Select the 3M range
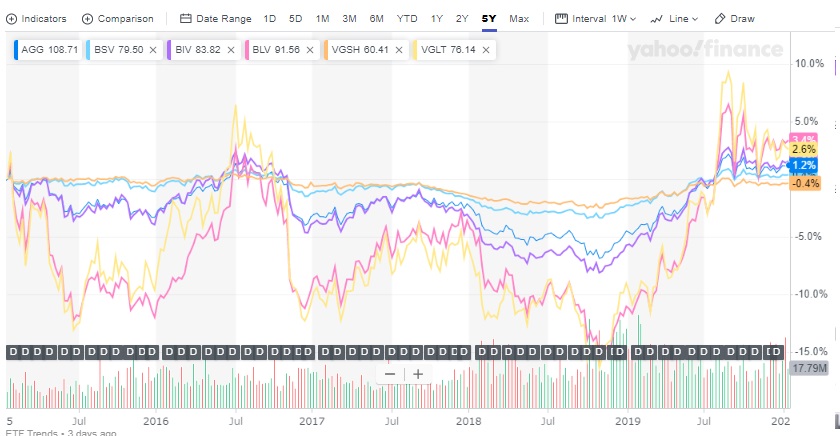Screen dimensions: 840x436 (x=349, y=19)
